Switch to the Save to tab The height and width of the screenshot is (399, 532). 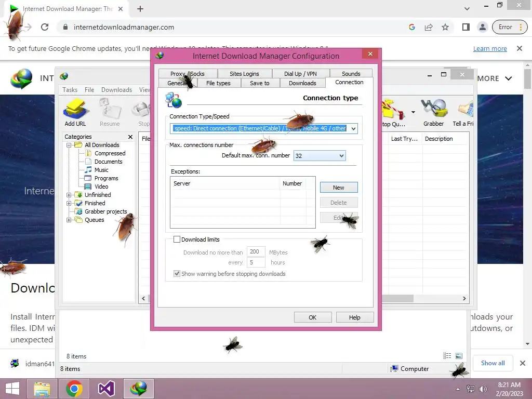click(x=260, y=83)
